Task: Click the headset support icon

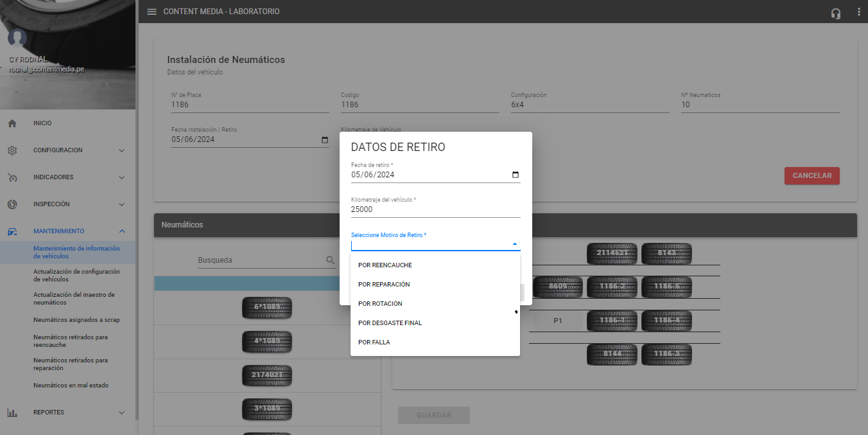Action: point(835,13)
